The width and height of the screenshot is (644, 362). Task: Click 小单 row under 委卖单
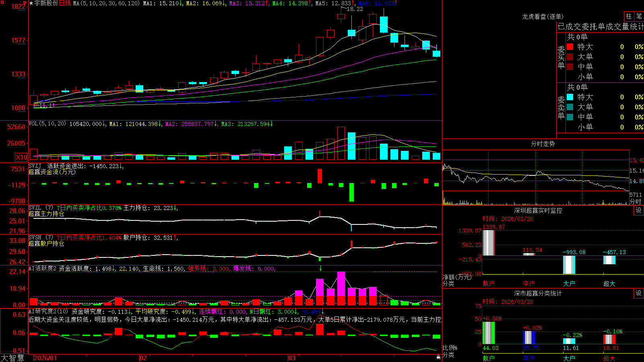pyautogui.click(x=605, y=127)
